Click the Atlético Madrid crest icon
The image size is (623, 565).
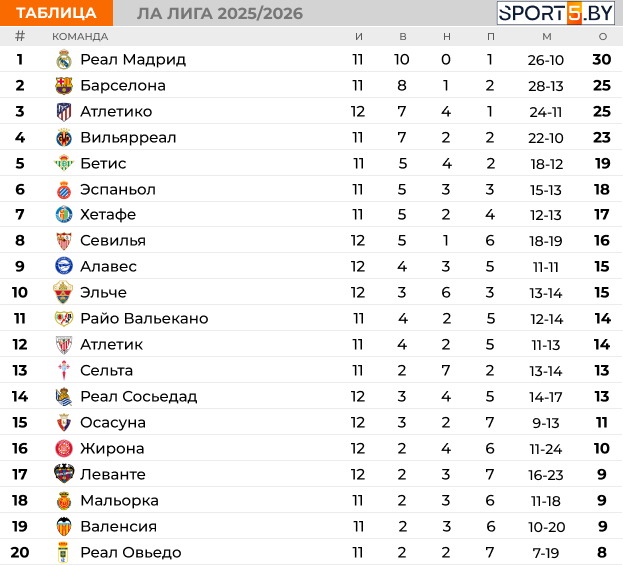[x=64, y=112]
